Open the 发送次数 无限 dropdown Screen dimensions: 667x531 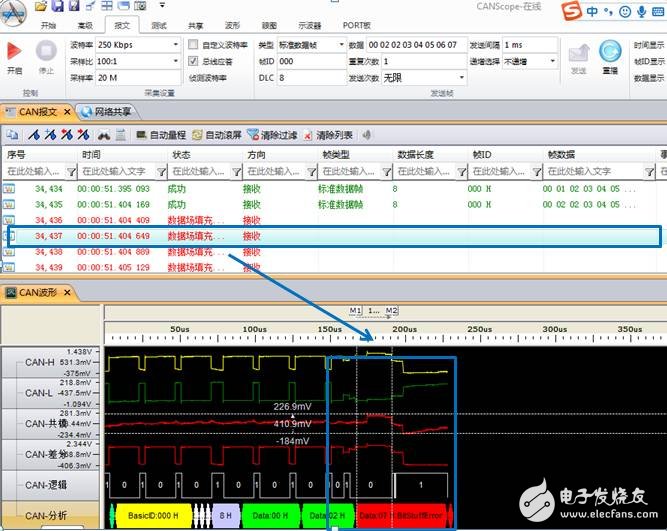click(462, 78)
